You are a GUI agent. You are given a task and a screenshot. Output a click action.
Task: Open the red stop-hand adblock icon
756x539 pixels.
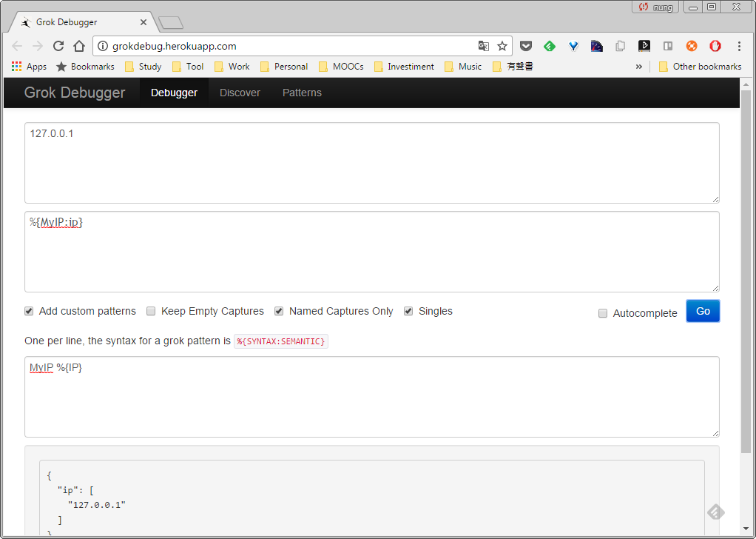[x=715, y=47]
